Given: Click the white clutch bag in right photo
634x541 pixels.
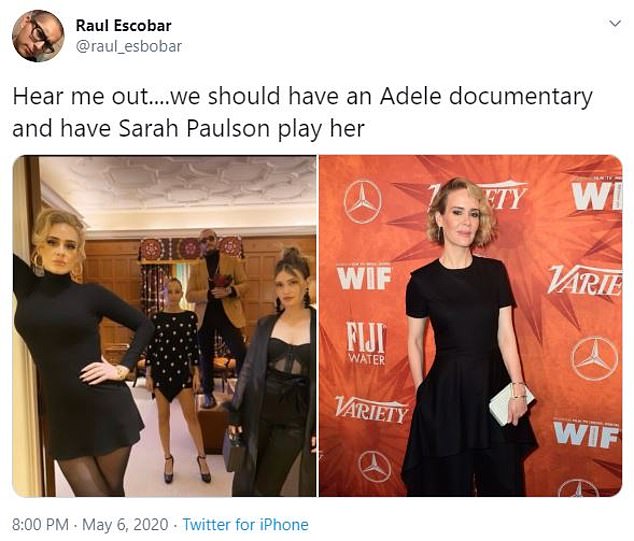Looking at the screenshot, I should pos(510,405).
